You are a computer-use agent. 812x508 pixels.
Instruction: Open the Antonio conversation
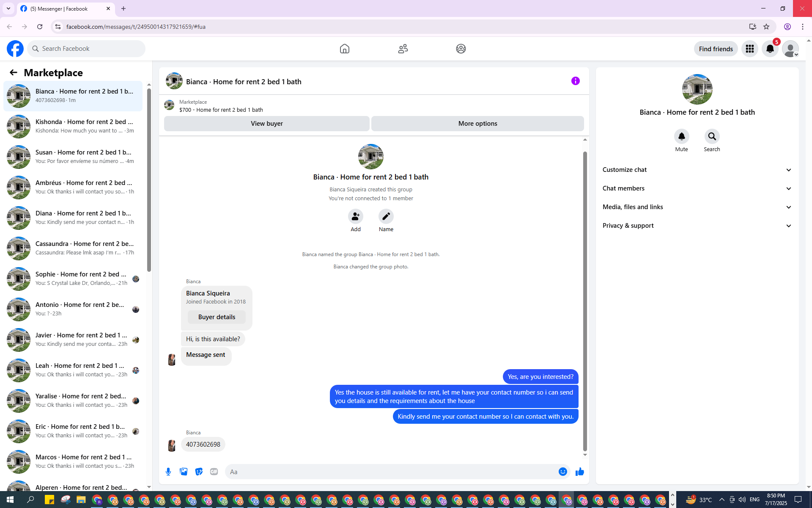[x=73, y=309]
